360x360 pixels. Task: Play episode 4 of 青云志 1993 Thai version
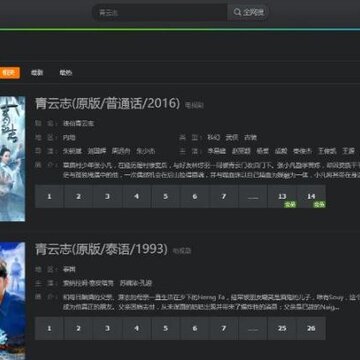point(136,328)
